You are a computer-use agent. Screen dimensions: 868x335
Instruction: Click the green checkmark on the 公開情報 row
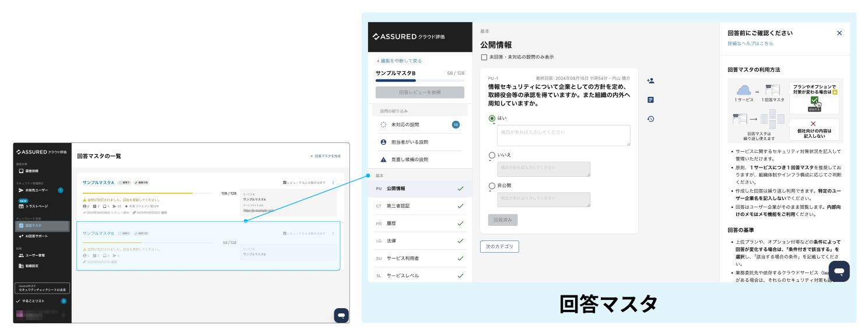(460, 189)
